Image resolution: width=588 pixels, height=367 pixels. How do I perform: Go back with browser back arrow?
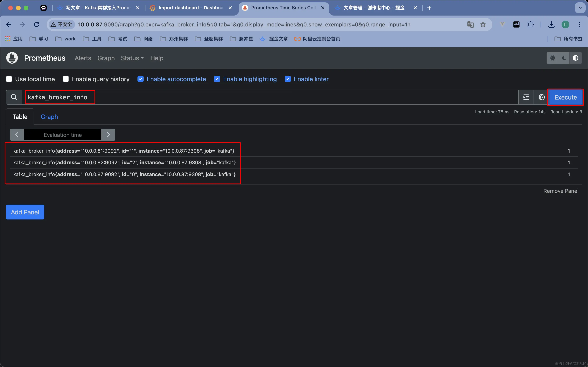pyautogui.click(x=9, y=24)
